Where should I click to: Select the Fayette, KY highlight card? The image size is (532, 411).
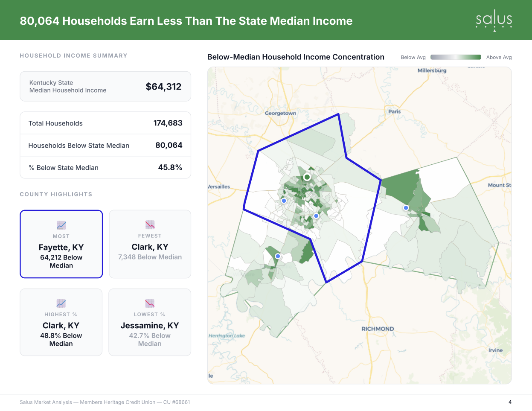[x=61, y=244]
